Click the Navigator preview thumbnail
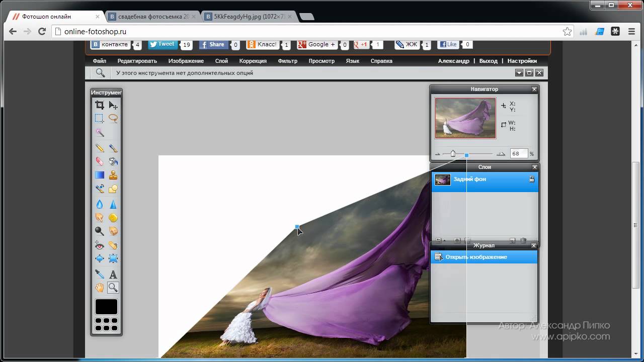This screenshot has width=644, height=362. click(465, 118)
